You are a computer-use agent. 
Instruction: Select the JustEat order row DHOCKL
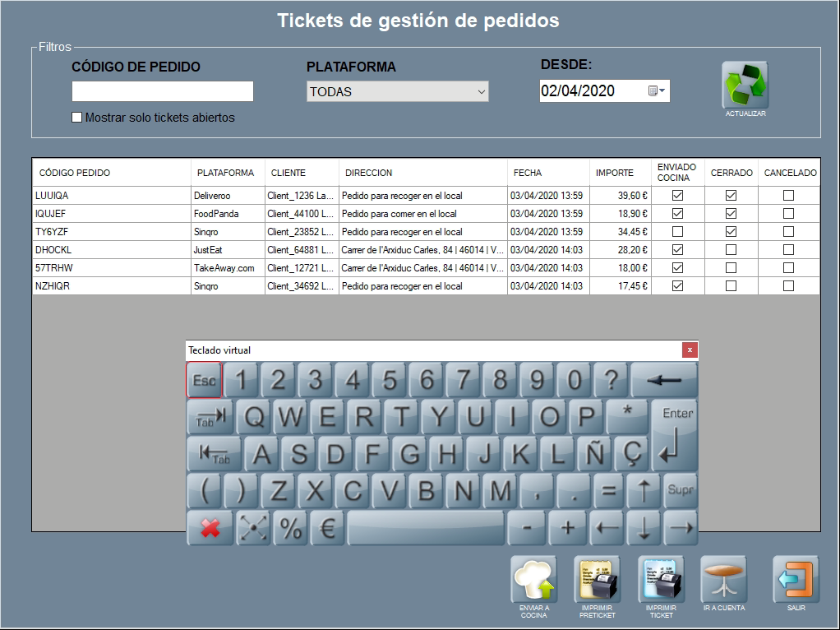click(x=111, y=250)
